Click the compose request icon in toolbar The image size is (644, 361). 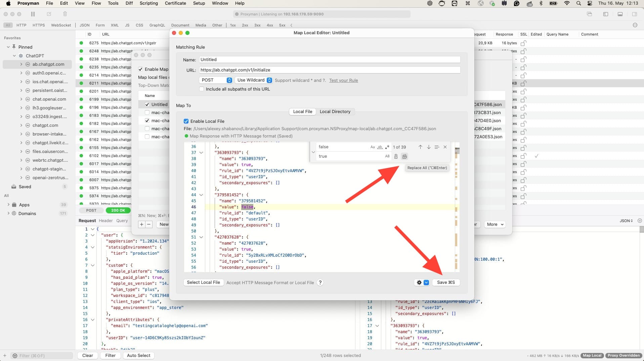pyautogui.click(x=49, y=14)
